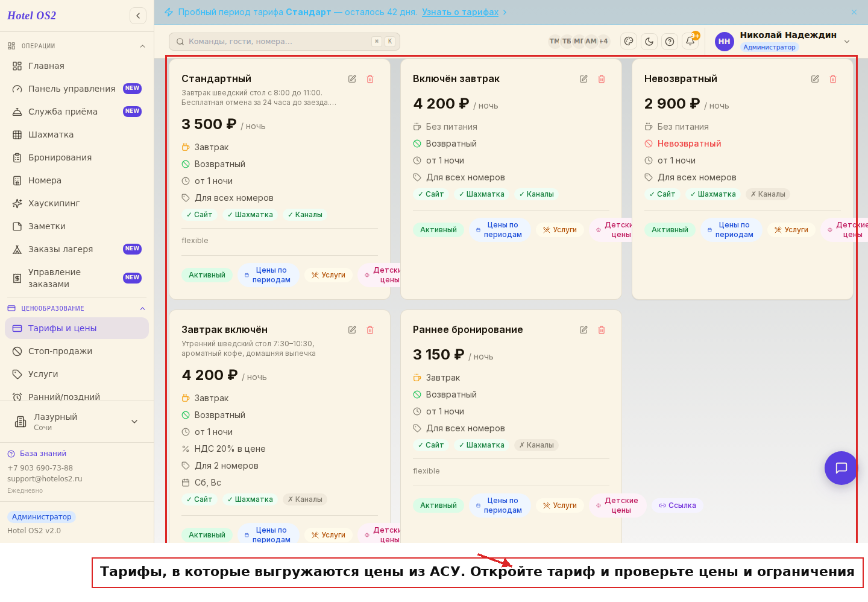The image size is (868, 602).
Task: Delete the Завтрак включён tariff with the trash icon
Action: pos(370,330)
